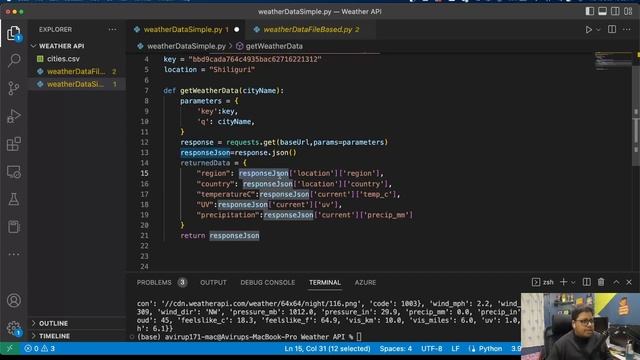The height and width of the screenshot is (360, 640).
Task: Click the terminal prompt input
Action: [x=358, y=337]
